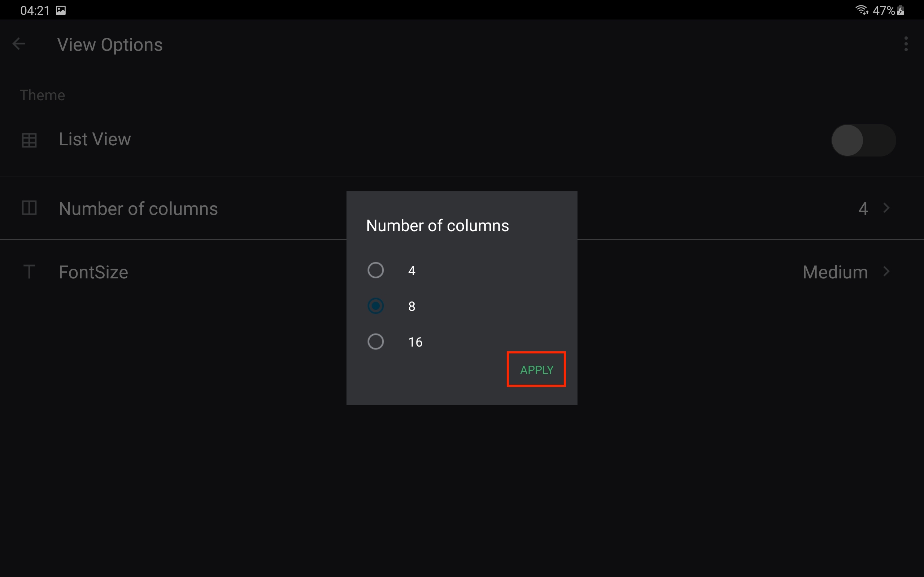
Task: Tap the back arrow icon
Action: click(19, 44)
